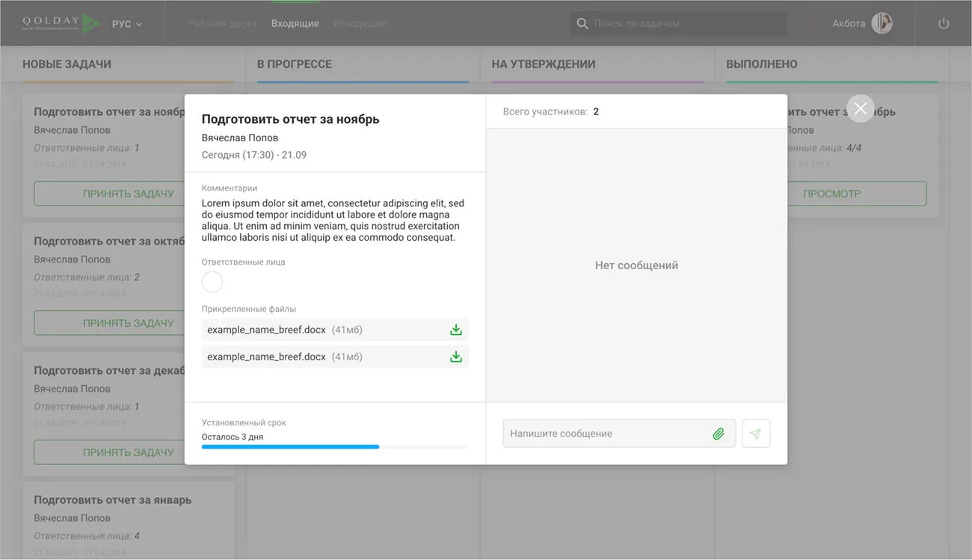Focus the Напишите сообщение input field
Viewport: 972px width, 560px height.
pos(606,434)
